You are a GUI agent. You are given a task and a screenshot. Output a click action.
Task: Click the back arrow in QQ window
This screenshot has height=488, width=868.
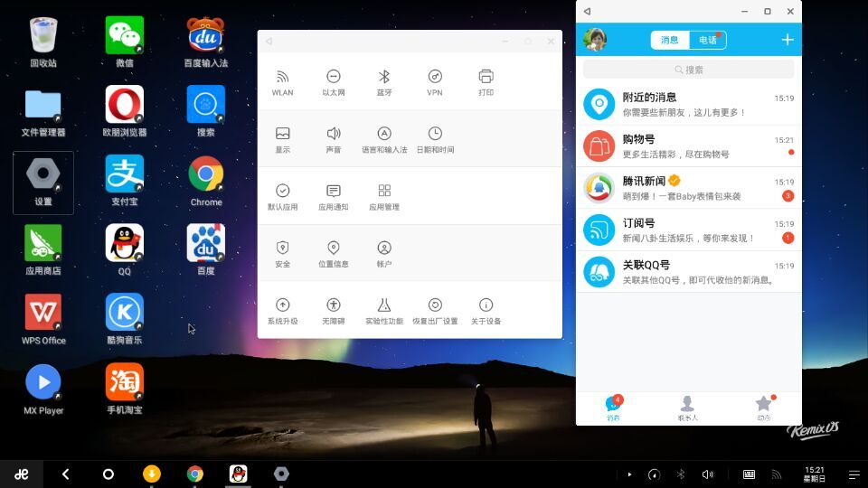pyautogui.click(x=587, y=11)
